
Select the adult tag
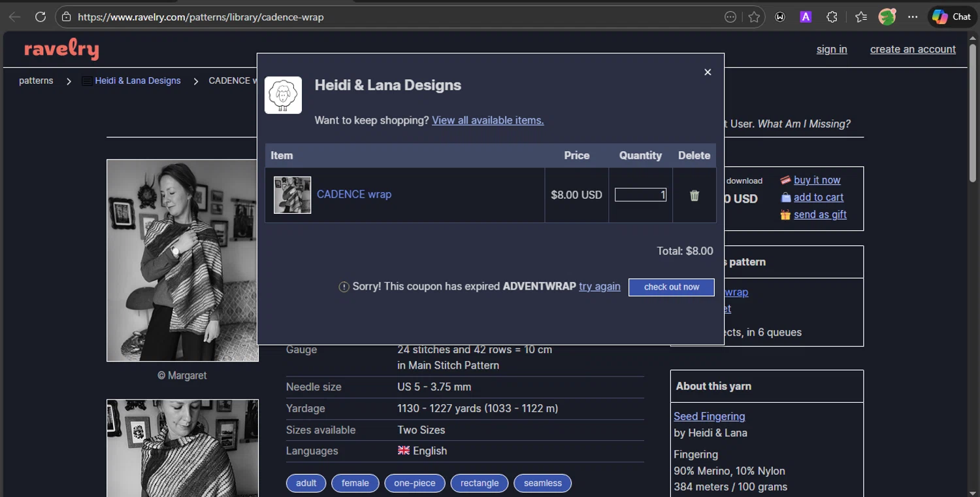tap(306, 483)
